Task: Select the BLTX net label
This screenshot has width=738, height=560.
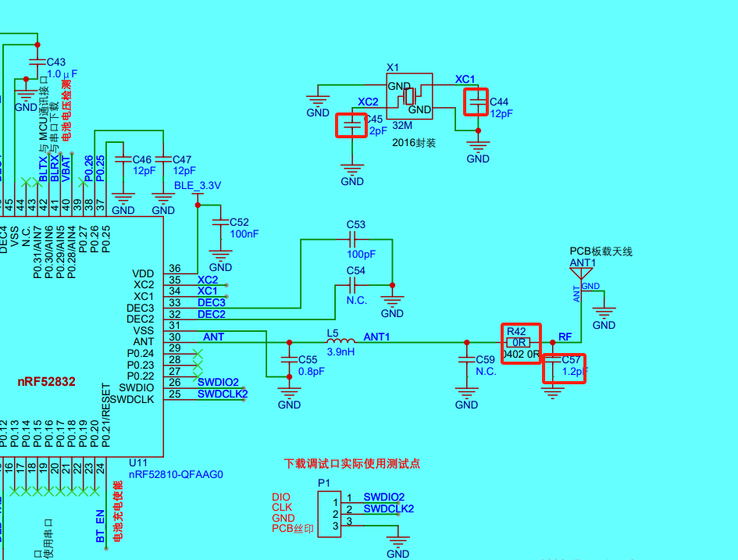Action: pyautogui.click(x=43, y=169)
